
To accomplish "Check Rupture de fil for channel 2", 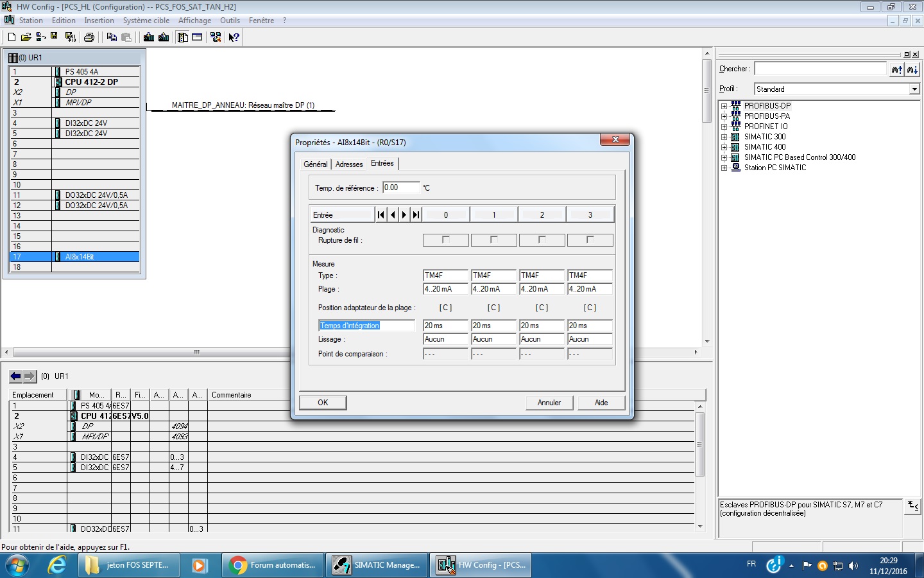I will (x=542, y=240).
